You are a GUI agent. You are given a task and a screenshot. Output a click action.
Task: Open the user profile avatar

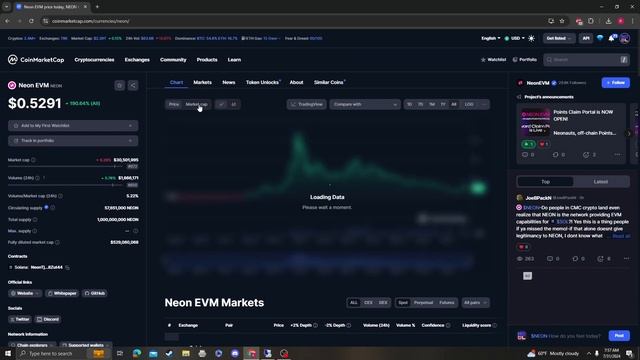[624, 38]
